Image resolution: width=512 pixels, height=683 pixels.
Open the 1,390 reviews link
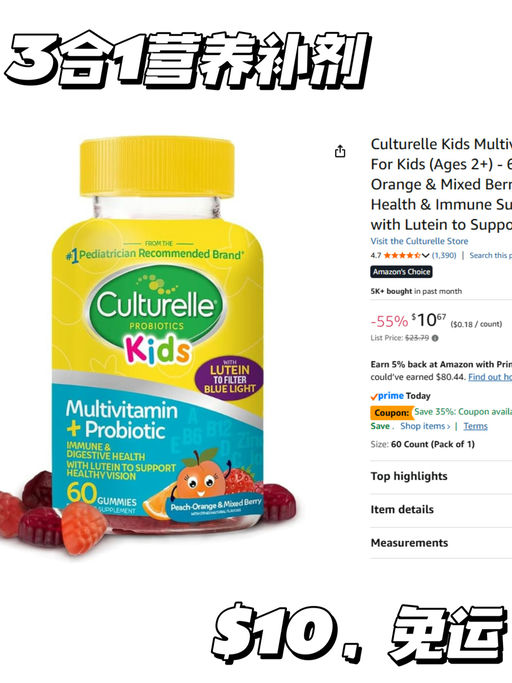[444, 255]
